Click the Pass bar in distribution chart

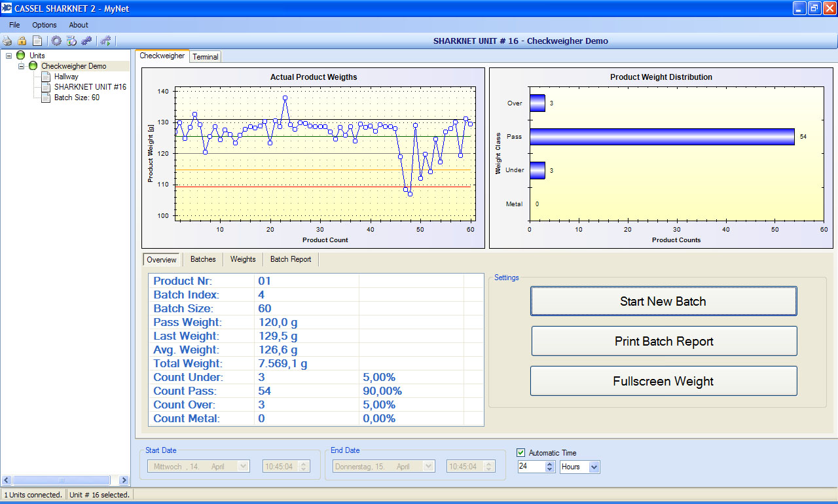pyautogui.click(x=662, y=137)
